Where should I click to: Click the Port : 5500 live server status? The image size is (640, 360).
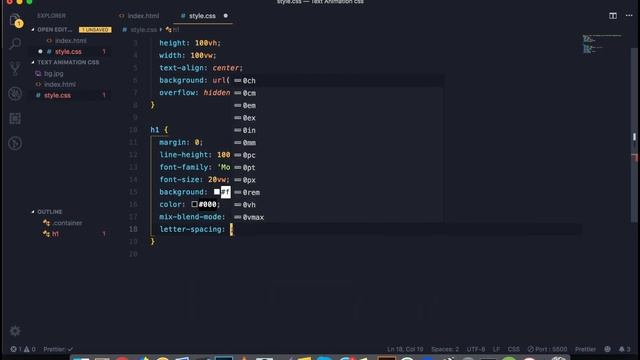click(547, 349)
